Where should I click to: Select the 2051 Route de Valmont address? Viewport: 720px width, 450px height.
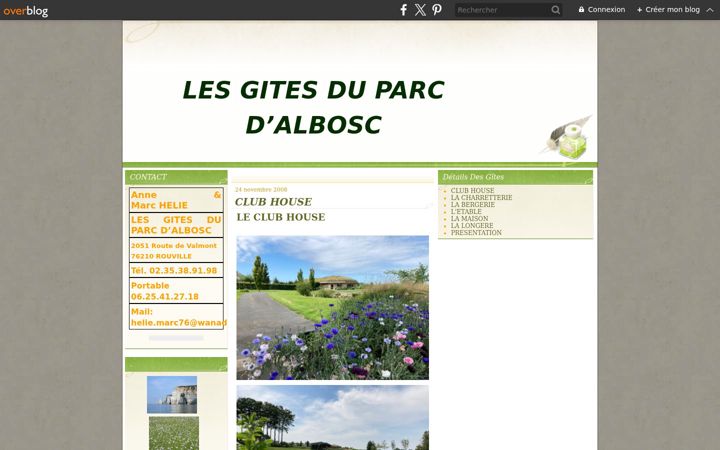(x=174, y=251)
